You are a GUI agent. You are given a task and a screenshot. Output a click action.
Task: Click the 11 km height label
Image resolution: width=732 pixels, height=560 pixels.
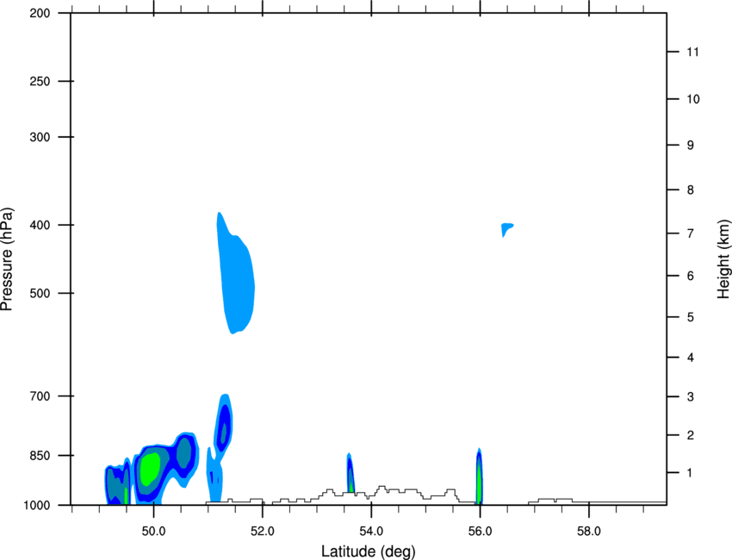tap(692, 52)
